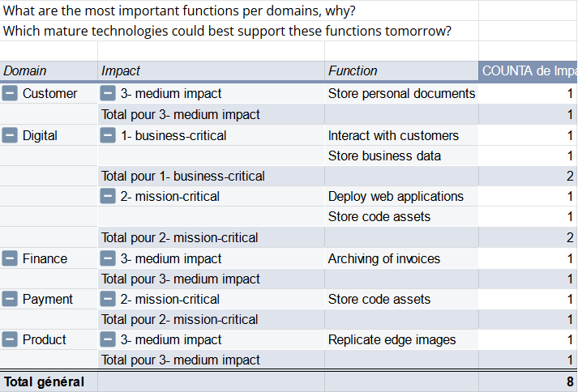Click the Deploy web applications cell

point(401,196)
